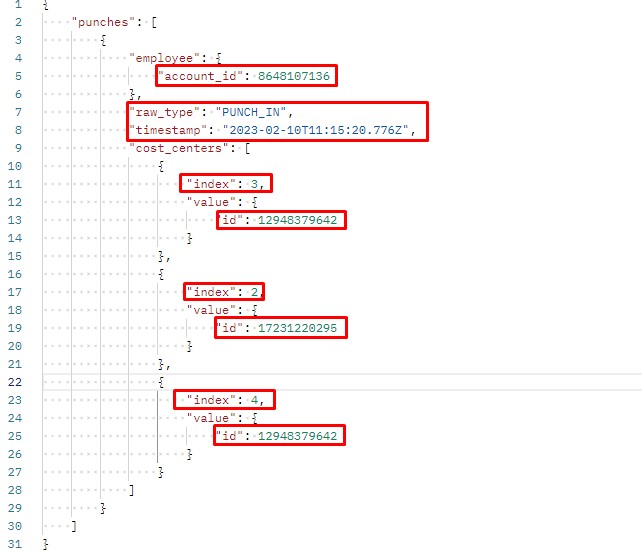Screen dimensions: 642x551
Task: Select the account_id value 8648107136
Action: tap(297, 76)
